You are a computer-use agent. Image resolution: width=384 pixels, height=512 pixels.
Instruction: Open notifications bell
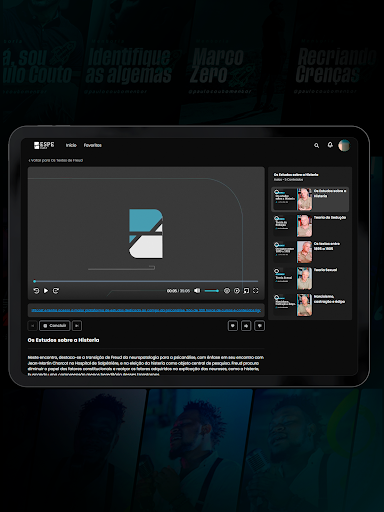[x=330, y=145]
